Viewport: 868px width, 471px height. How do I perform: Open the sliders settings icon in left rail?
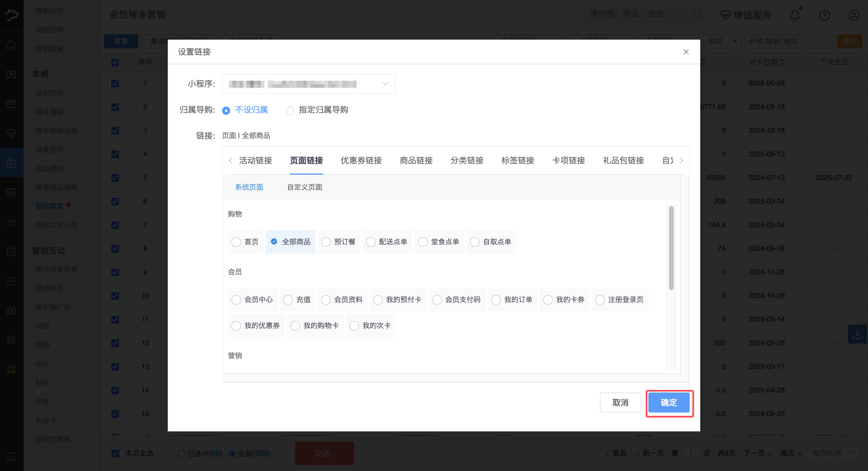[12, 281]
